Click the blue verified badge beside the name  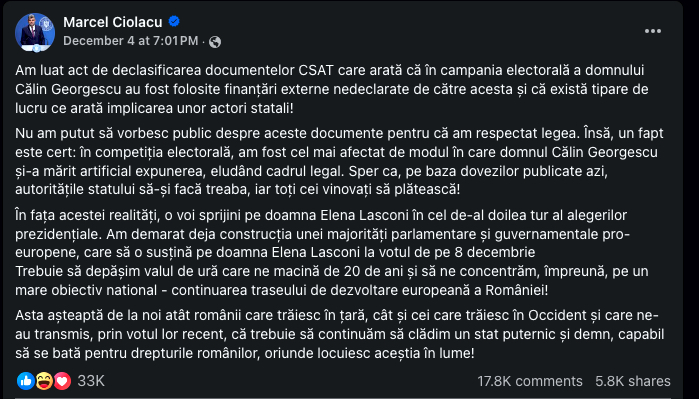(x=174, y=21)
